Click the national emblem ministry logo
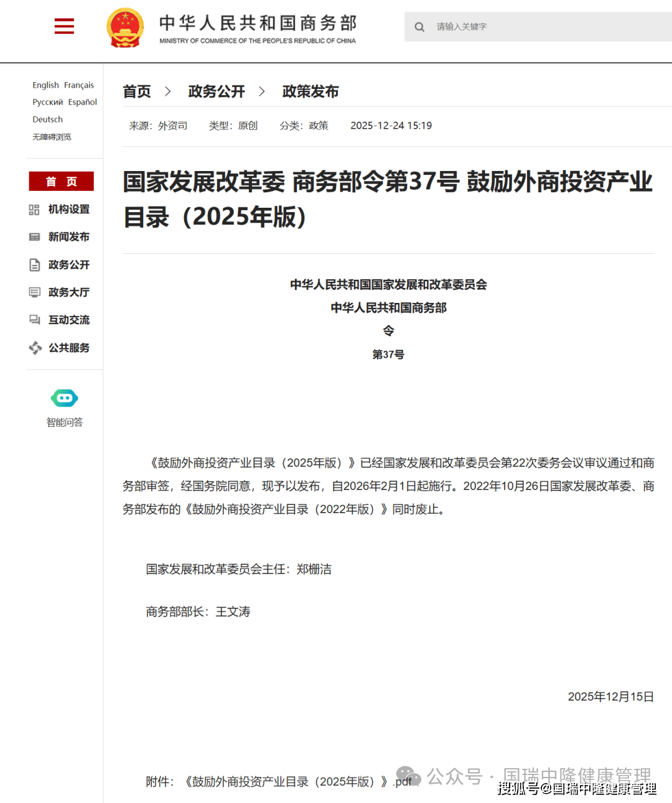 (125, 27)
